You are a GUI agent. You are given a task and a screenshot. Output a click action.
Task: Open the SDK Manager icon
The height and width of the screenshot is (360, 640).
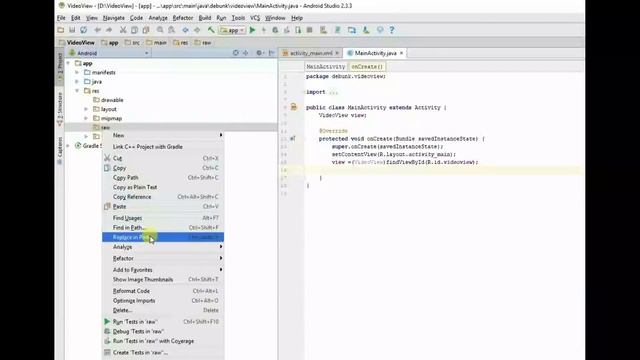click(x=366, y=30)
